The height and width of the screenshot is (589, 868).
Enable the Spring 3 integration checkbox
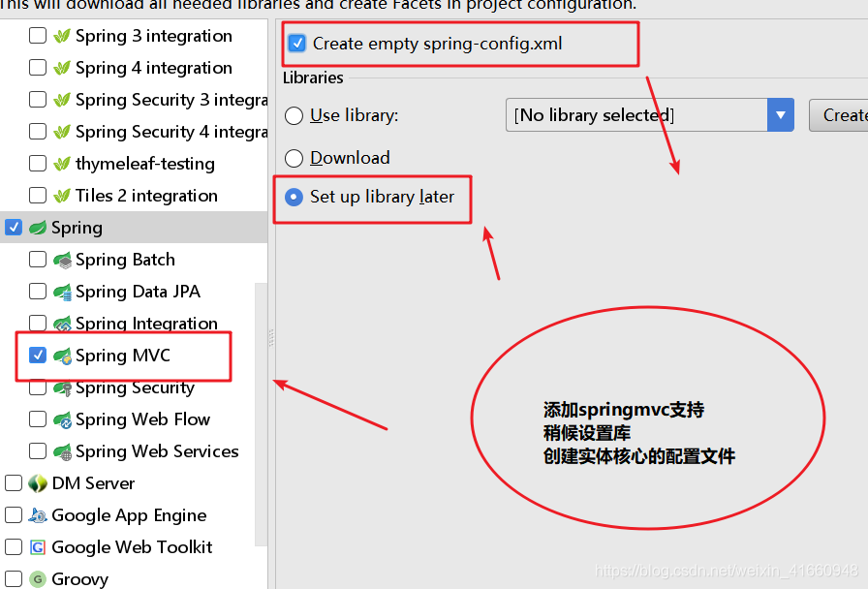click(38, 36)
